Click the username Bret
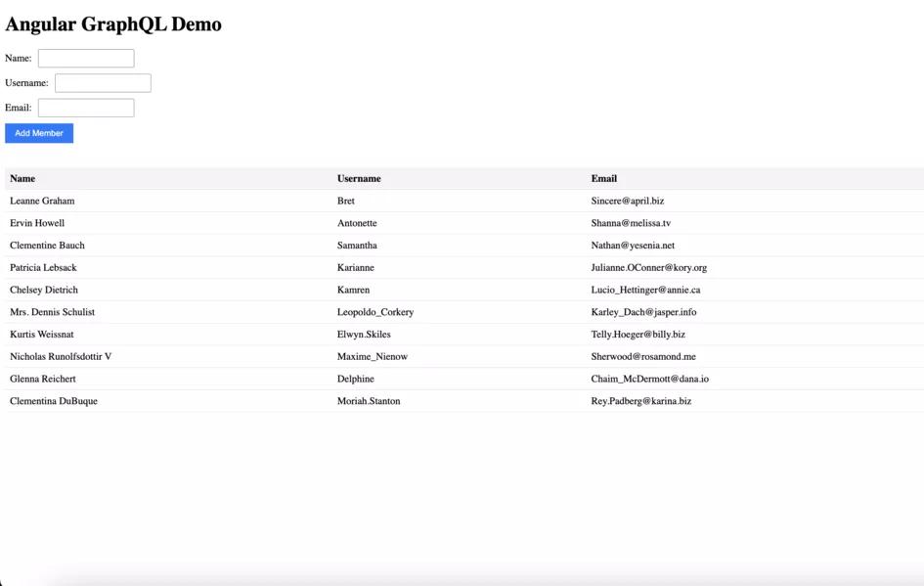Image resolution: width=924 pixels, height=586 pixels. (346, 201)
